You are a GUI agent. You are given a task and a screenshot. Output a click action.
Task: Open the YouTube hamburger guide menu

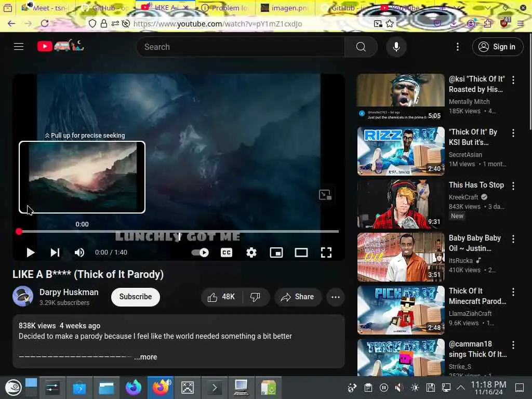click(x=19, y=46)
